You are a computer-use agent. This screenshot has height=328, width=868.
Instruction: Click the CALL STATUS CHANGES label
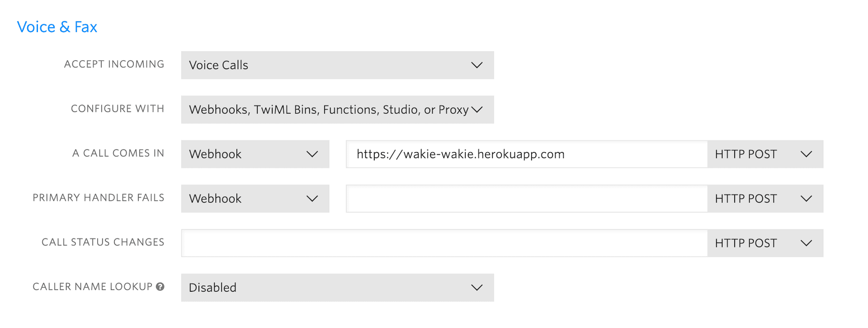103,242
